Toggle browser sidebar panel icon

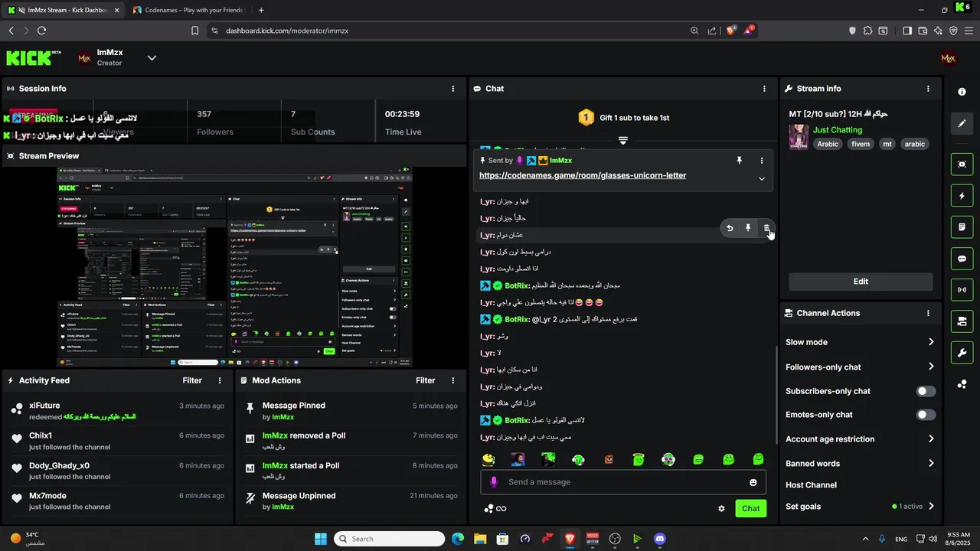907,31
